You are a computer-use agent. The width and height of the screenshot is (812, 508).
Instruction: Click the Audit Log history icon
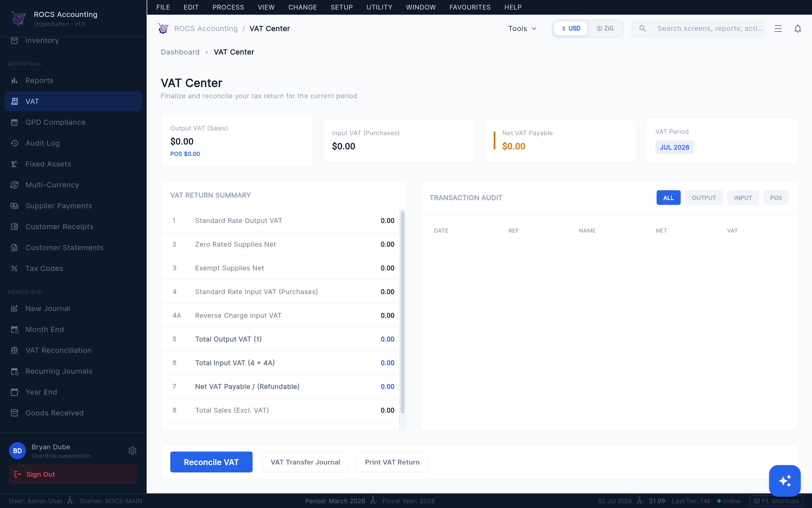coord(14,143)
